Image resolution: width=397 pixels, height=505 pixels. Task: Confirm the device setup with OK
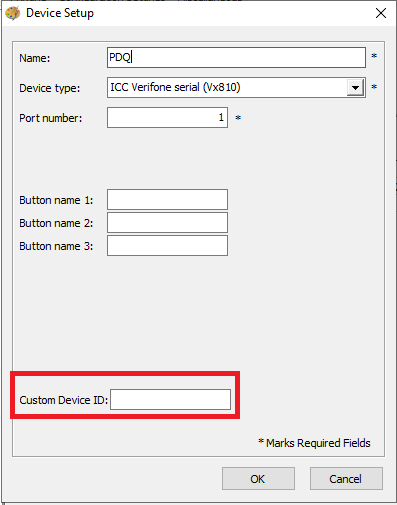pyautogui.click(x=258, y=479)
